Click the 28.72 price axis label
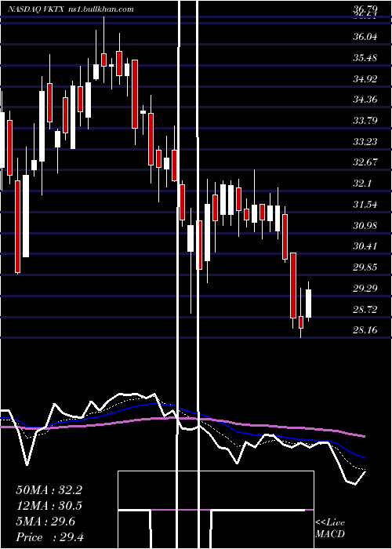This screenshot has width=392, height=549. tap(365, 309)
